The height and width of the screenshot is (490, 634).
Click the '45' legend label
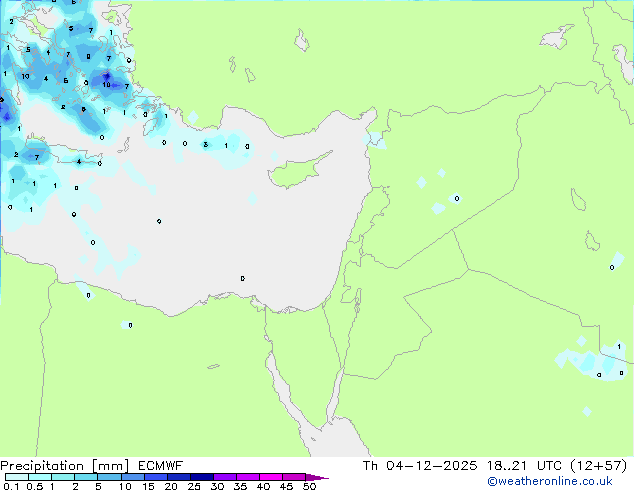[286, 486]
